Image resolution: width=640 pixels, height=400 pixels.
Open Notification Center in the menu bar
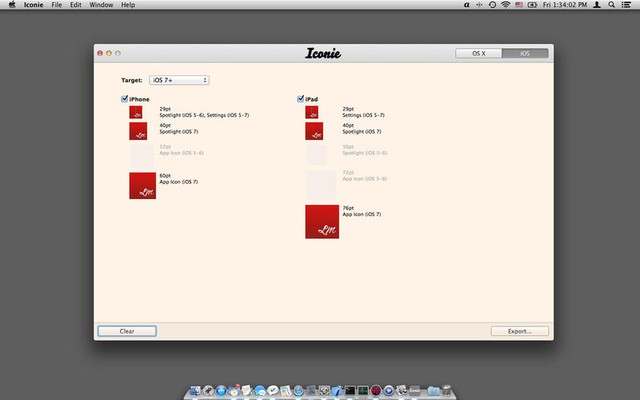click(x=628, y=5)
